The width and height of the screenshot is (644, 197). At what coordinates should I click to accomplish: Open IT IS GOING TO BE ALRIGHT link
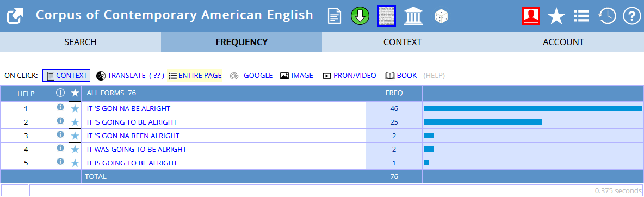[x=132, y=163]
